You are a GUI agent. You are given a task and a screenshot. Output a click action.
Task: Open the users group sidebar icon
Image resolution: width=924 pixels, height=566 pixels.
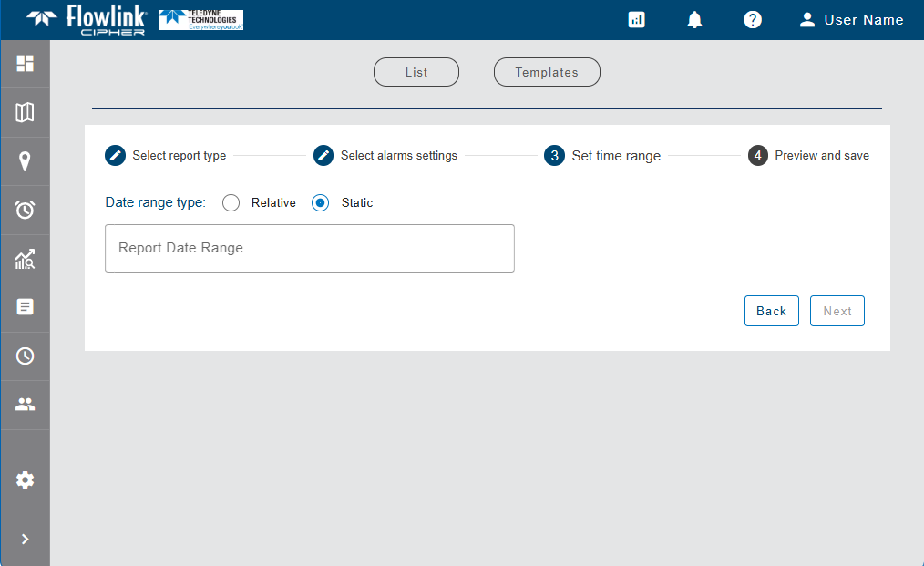click(26, 405)
